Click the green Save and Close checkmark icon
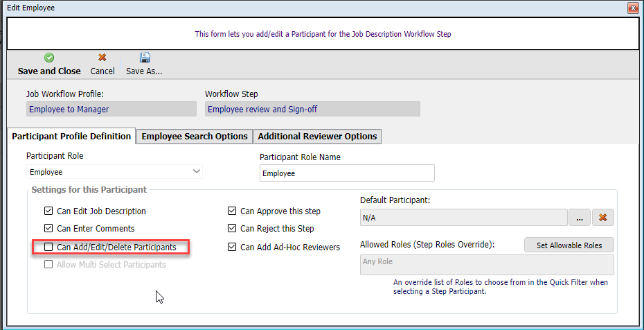Viewport: 644px width, 330px height. coord(49,58)
